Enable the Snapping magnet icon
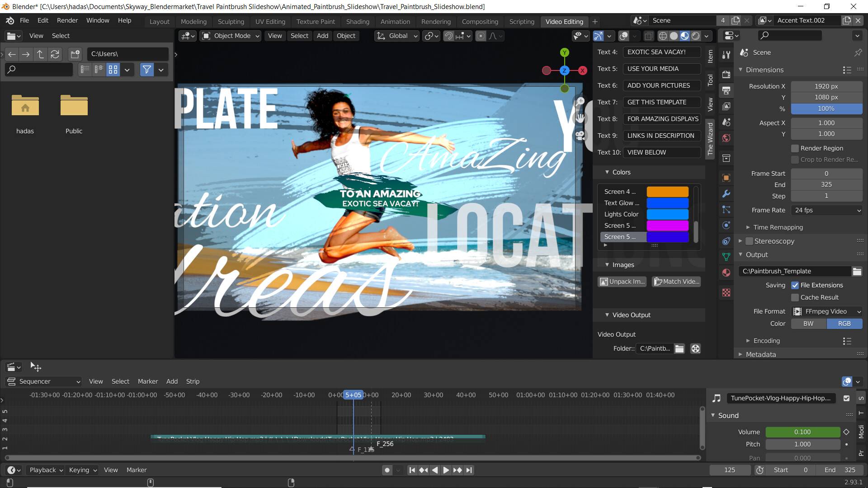This screenshot has height=488, width=868. click(448, 36)
